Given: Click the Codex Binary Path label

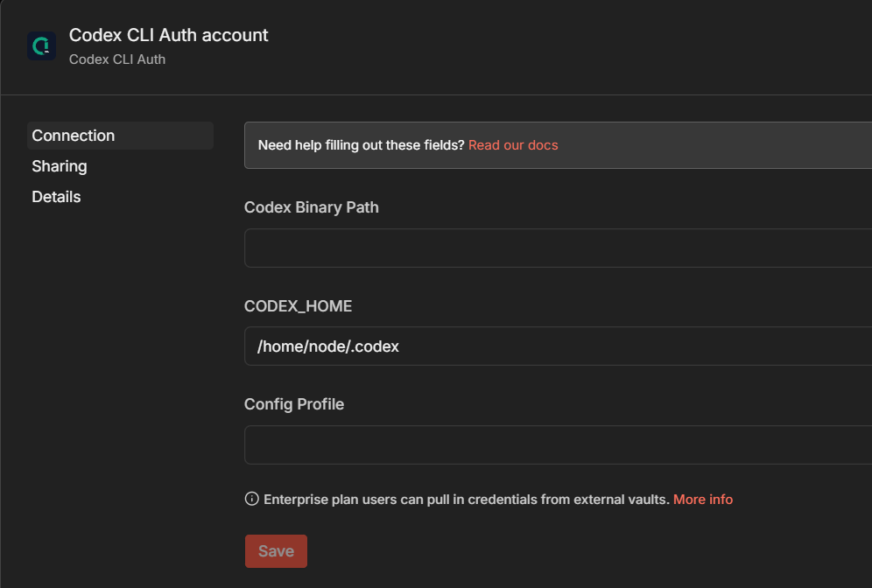Looking at the screenshot, I should 311,207.
